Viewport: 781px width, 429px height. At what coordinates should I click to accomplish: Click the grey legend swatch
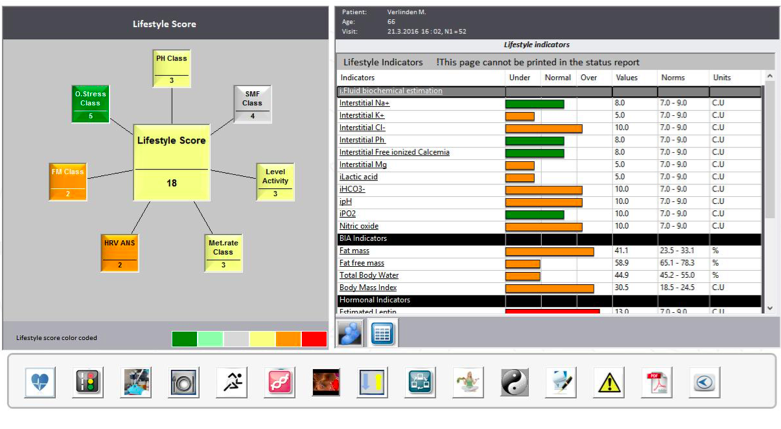(236, 339)
